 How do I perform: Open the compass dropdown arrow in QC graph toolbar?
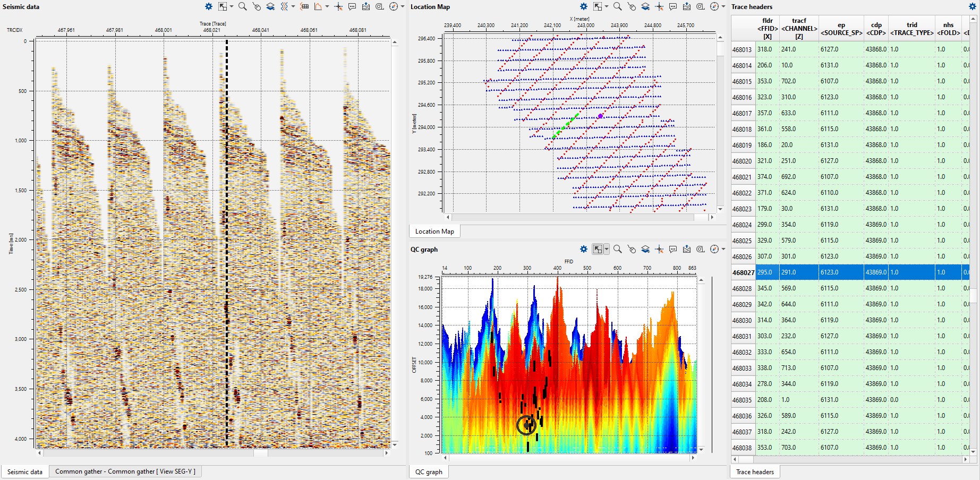pos(723,249)
